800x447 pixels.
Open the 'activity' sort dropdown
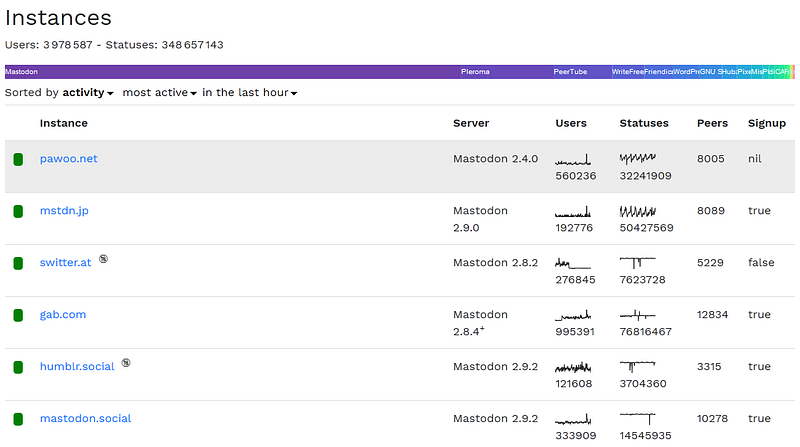point(88,93)
